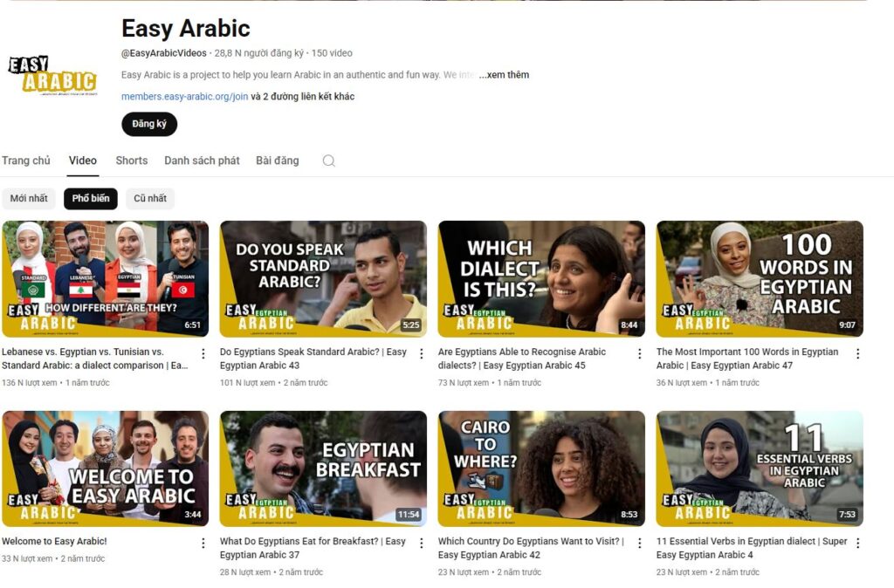Image resolution: width=894 pixels, height=588 pixels.
Task: Open 100 Words in Egyptian Arabic thumbnail
Action: click(760, 278)
